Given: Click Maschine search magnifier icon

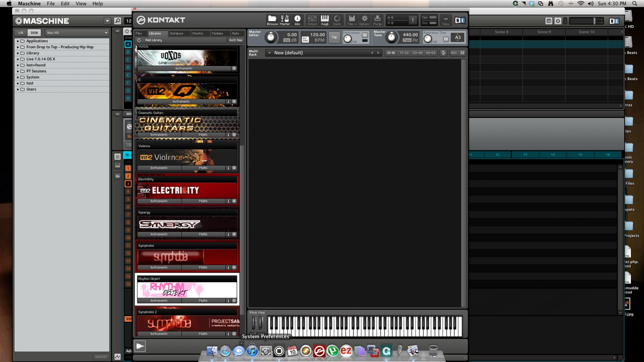Looking at the screenshot, I should (117, 21).
